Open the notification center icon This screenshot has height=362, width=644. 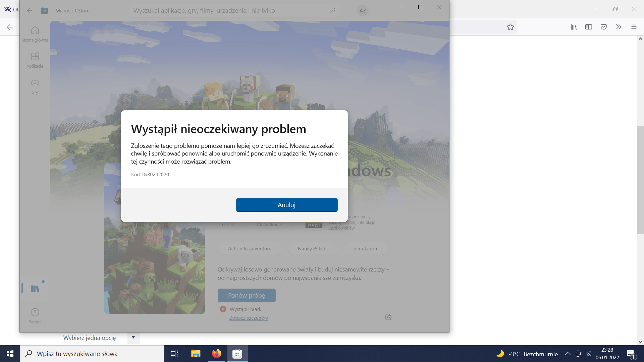tap(631, 354)
